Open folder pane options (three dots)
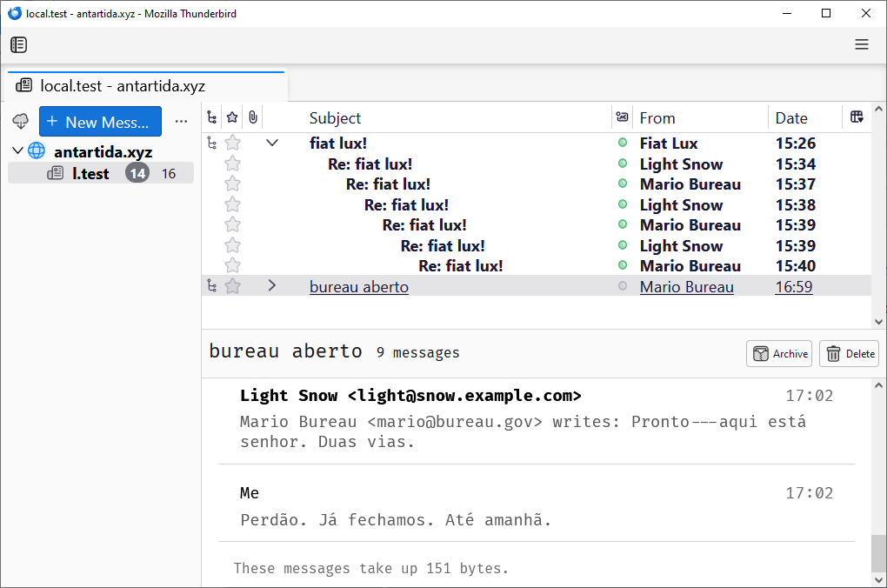 pos(181,122)
